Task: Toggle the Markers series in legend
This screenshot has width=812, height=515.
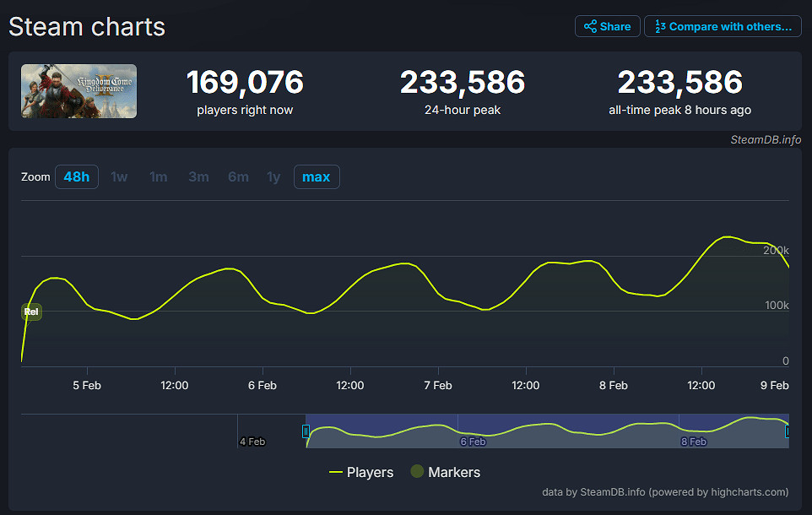Action: tap(445, 472)
